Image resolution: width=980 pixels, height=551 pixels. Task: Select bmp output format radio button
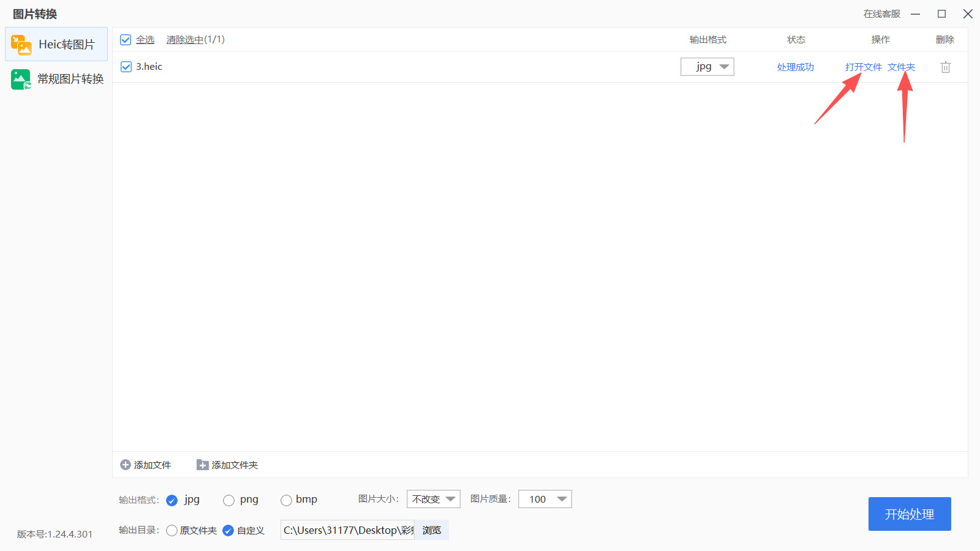click(286, 500)
